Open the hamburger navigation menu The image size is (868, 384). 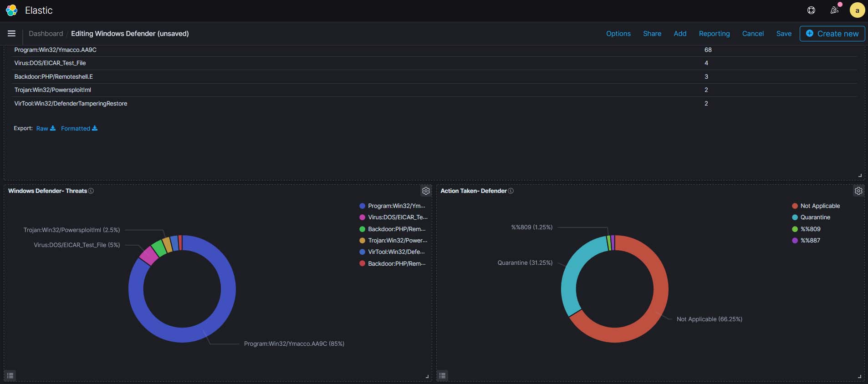(x=12, y=33)
